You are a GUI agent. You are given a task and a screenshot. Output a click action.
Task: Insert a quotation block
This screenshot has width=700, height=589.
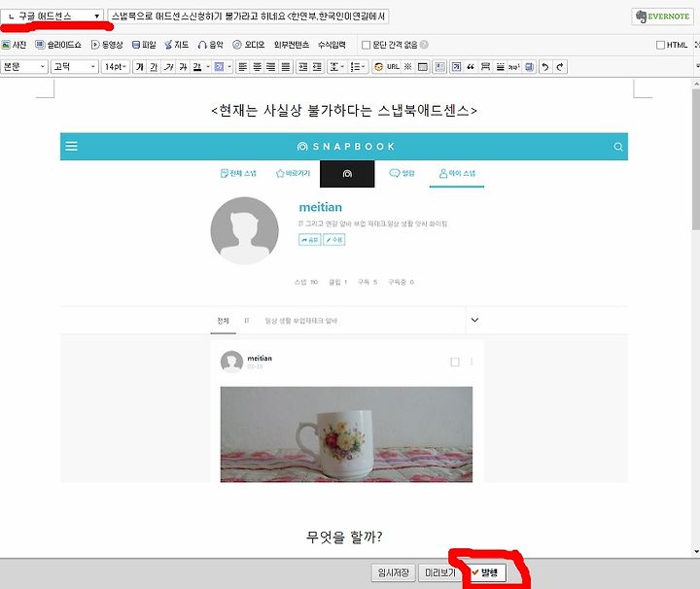tap(471, 67)
